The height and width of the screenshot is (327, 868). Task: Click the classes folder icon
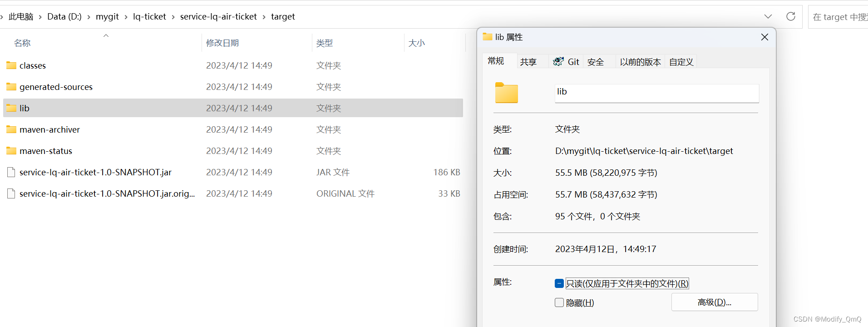pos(11,65)
